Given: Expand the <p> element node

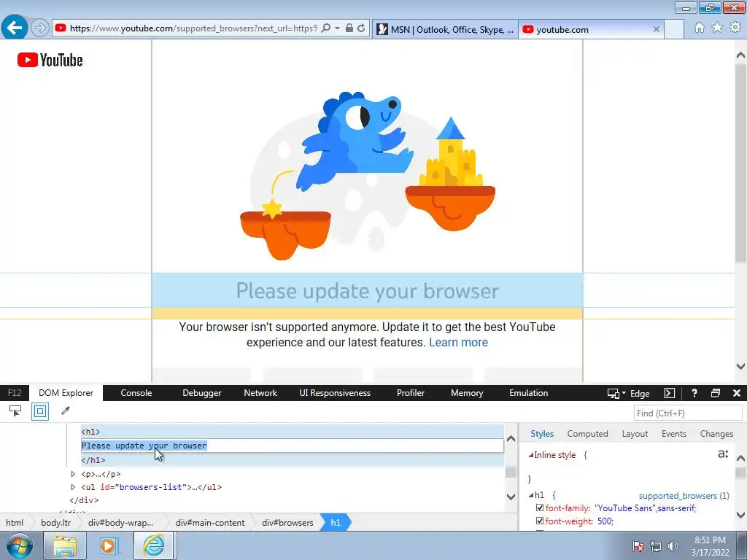Looking at the screenshot, I should point(73,474).
